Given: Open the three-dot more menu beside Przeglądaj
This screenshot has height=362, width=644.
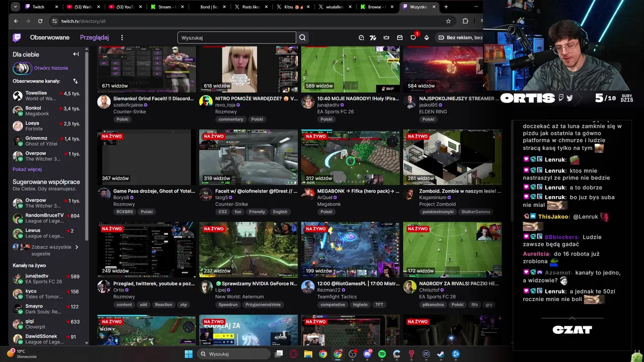Looking at the screenshot, I should 122,38.
